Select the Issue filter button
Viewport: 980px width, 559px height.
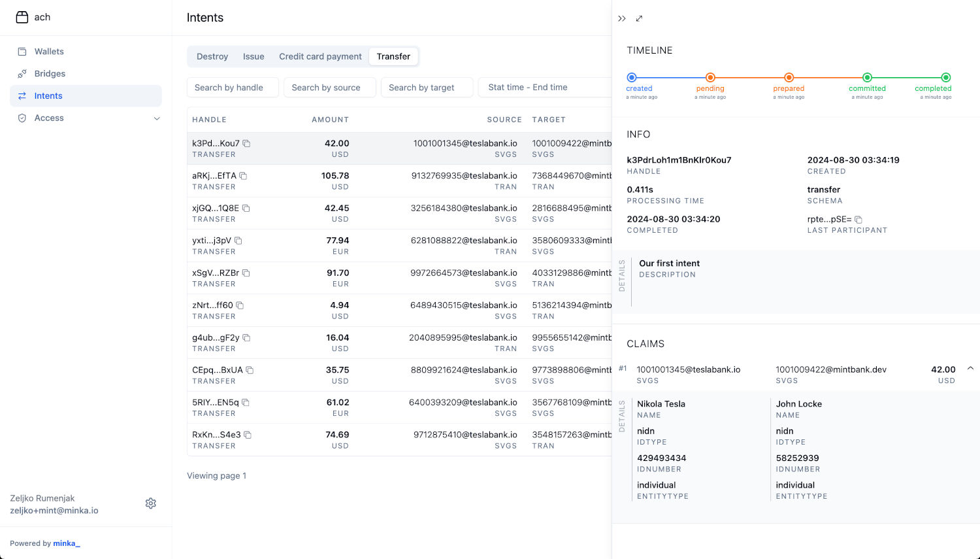pos(253,56)
